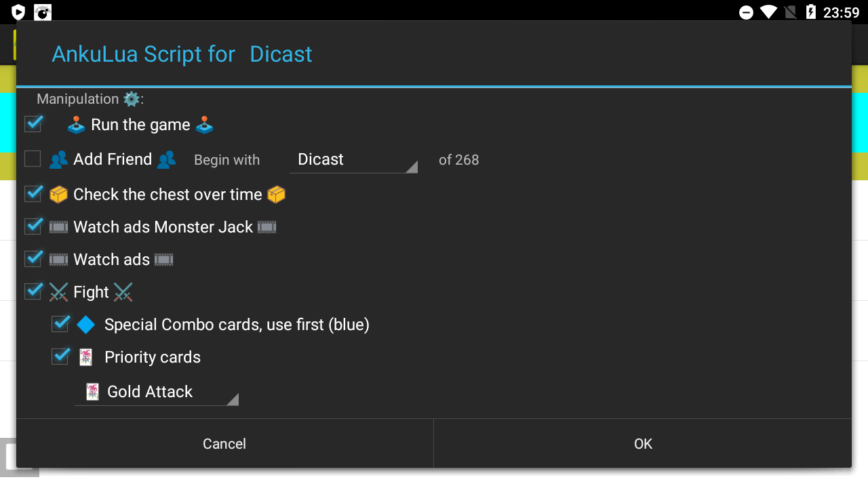Disable the Watch ads Monster Jack checkbox
Screen dimensions: 868x488
(x=33, y=226)
